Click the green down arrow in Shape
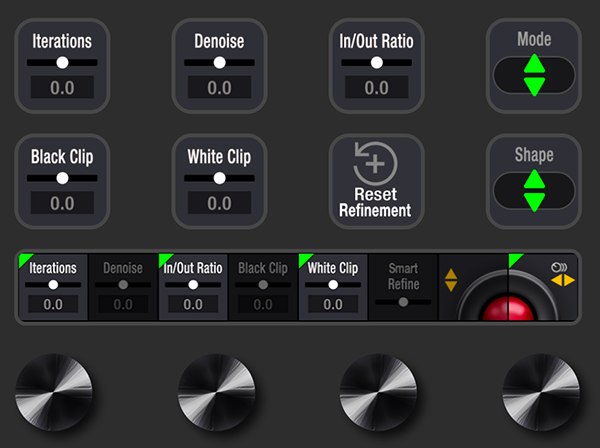 (x=534, y=202)
